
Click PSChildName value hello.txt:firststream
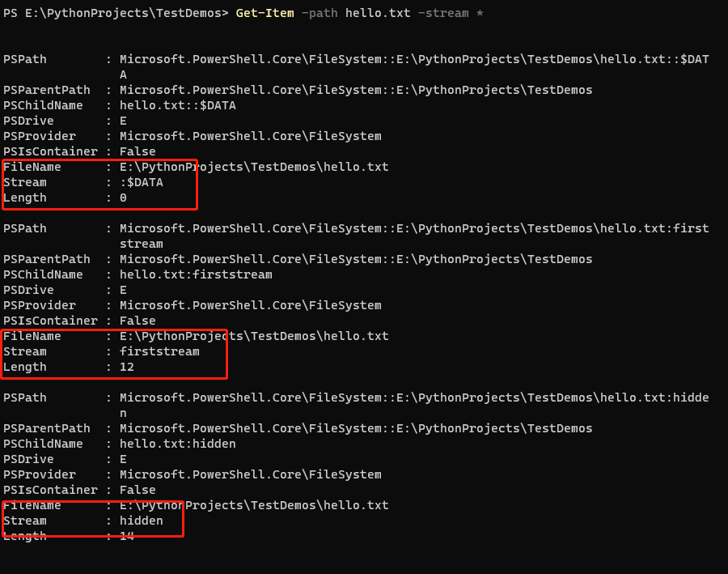click(x=196, y=274)
